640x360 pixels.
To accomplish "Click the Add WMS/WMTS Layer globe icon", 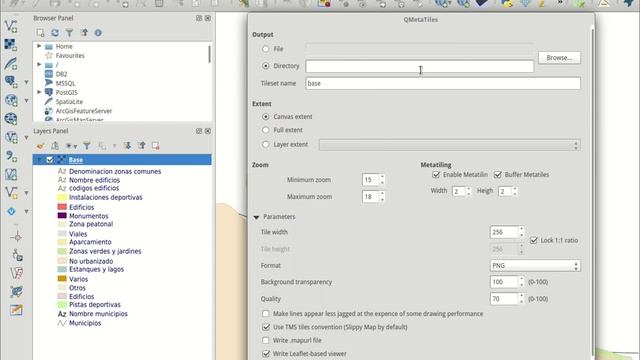I will [x=11, y=100].
